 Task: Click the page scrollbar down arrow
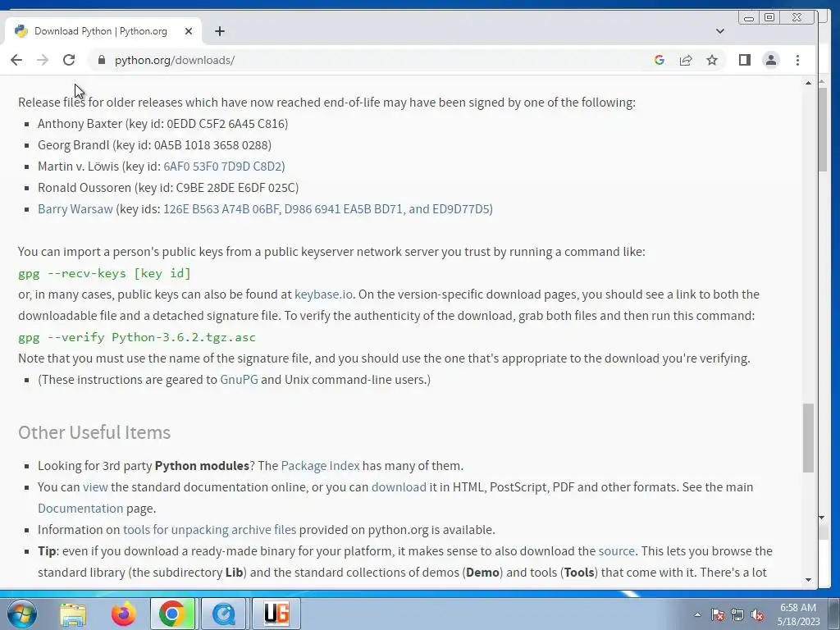[808, 580]
